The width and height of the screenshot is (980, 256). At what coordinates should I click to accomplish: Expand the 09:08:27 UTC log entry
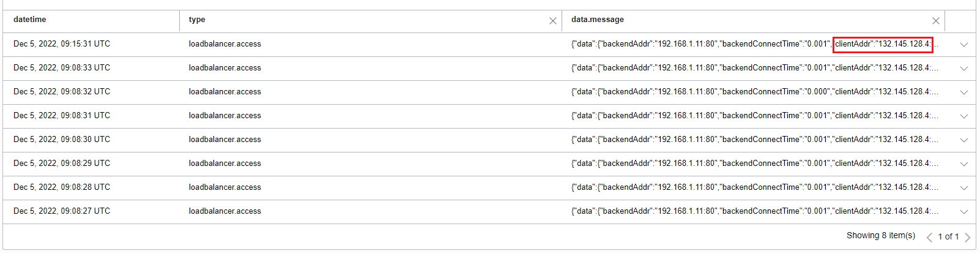[964, 212]
